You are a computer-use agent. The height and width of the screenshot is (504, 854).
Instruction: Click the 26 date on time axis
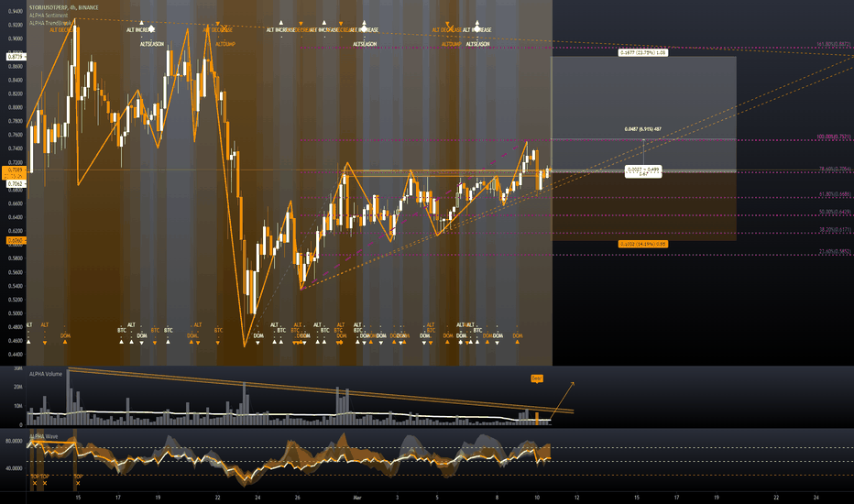(298, 498)
